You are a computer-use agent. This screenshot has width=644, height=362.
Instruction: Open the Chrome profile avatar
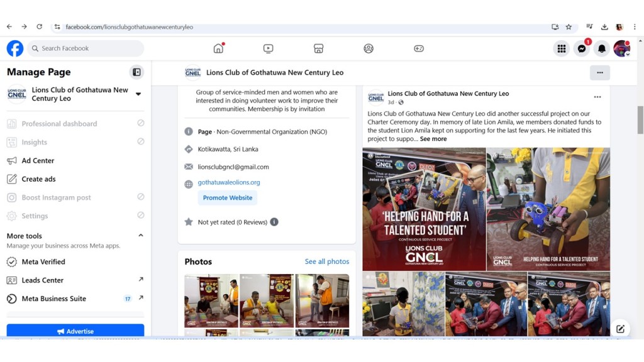(619, 27)
